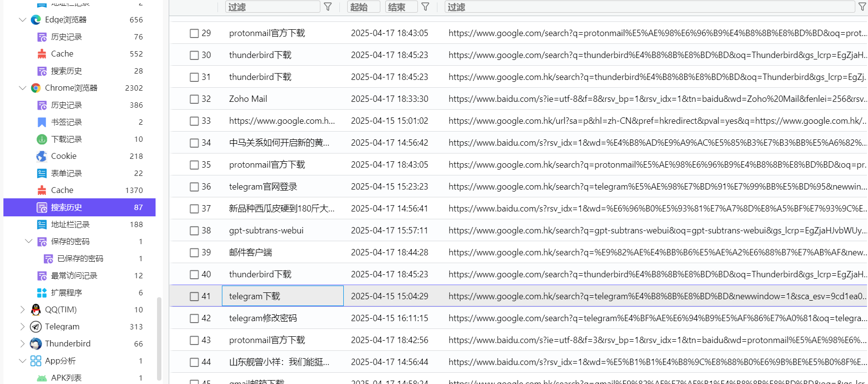Image resolution: width=868 pixels, height=384 pixels.
Task: Click the 结束 end date field
Action: click(401, 7)
